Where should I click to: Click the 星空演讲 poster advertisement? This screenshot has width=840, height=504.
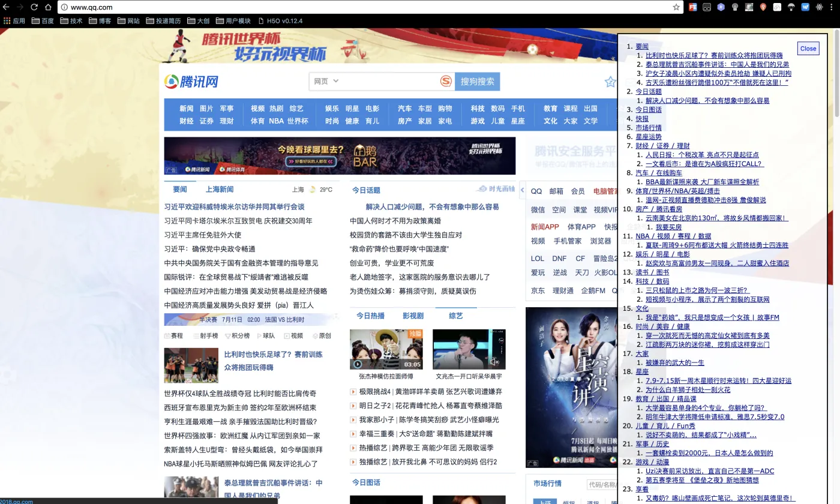point(571,388)
